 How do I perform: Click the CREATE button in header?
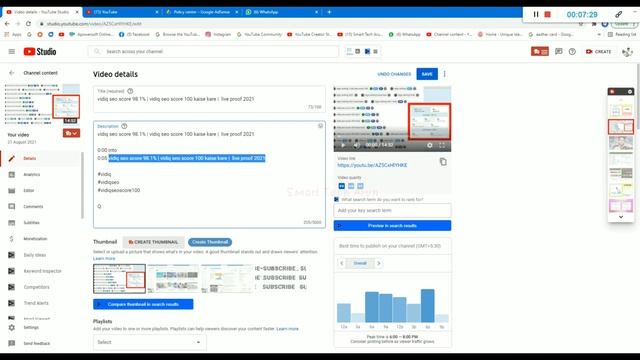coord(598,51)
